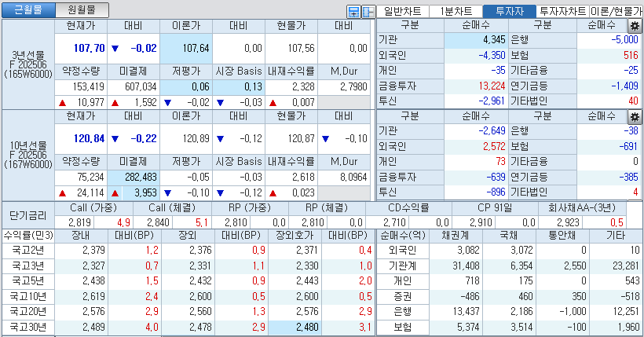Image resolution: width=644 pixels, height=337 pixels.
Task: Select the 국고5년 row label
Action: pyautogui.click(x=28, y=281)
